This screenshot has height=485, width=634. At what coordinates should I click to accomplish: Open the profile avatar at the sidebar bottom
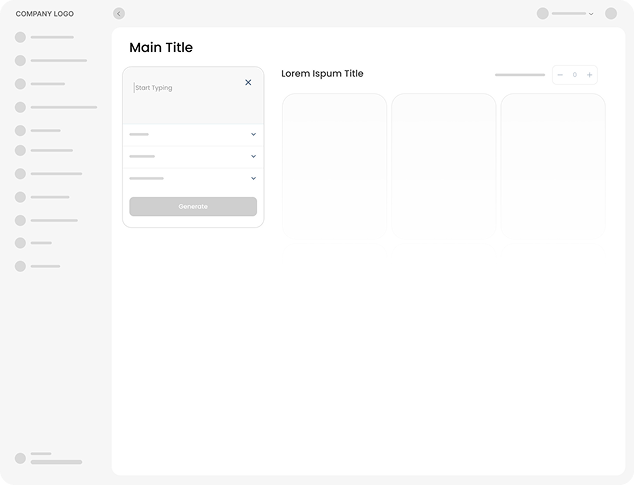20,458
